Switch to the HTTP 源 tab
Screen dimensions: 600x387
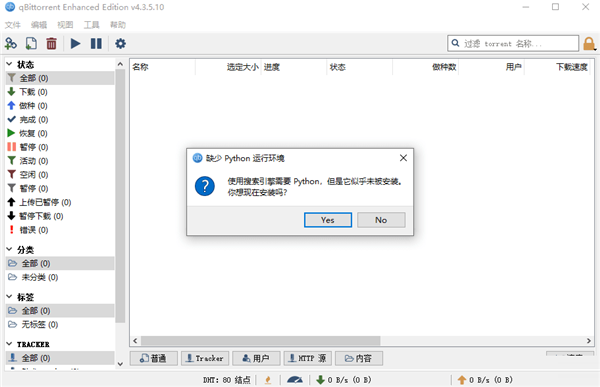tap(308, 358)
